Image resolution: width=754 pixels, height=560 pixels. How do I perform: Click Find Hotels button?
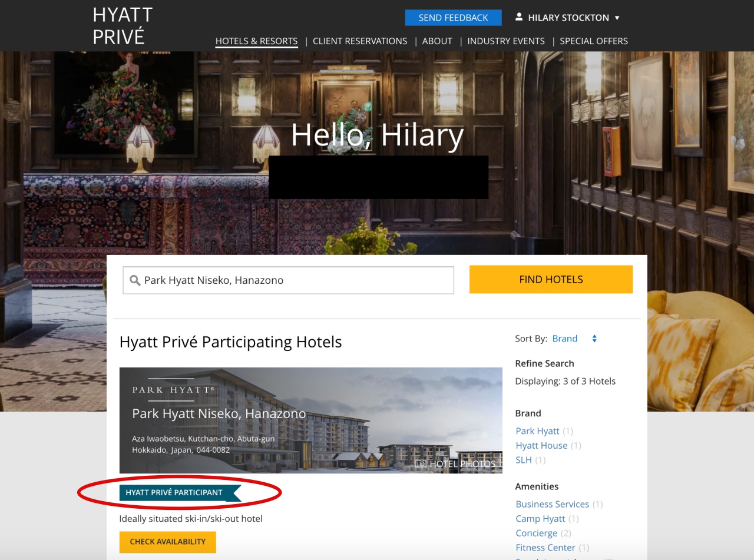(551, 280)
